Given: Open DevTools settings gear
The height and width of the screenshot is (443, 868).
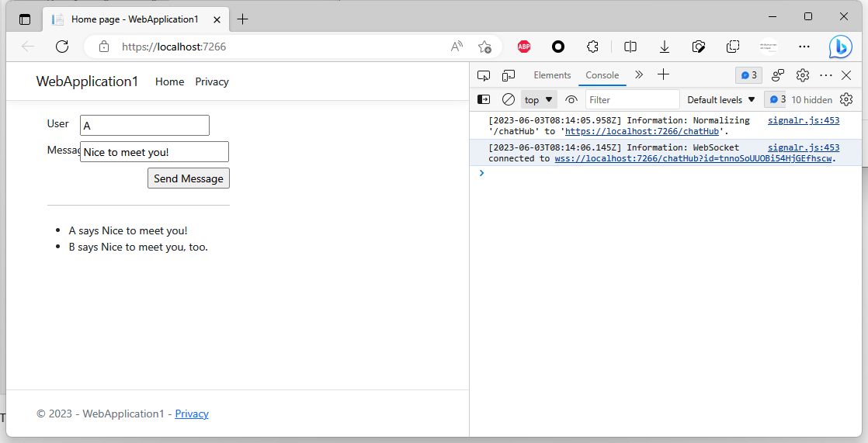Looking at the screenshot, I should [x=803, y=75].
